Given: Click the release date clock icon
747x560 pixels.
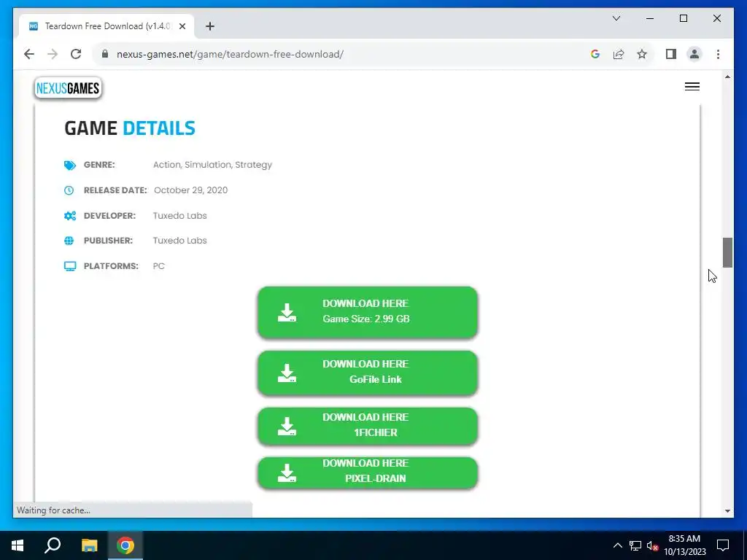Looking at the screenshot, I should (x=69, y=190).
